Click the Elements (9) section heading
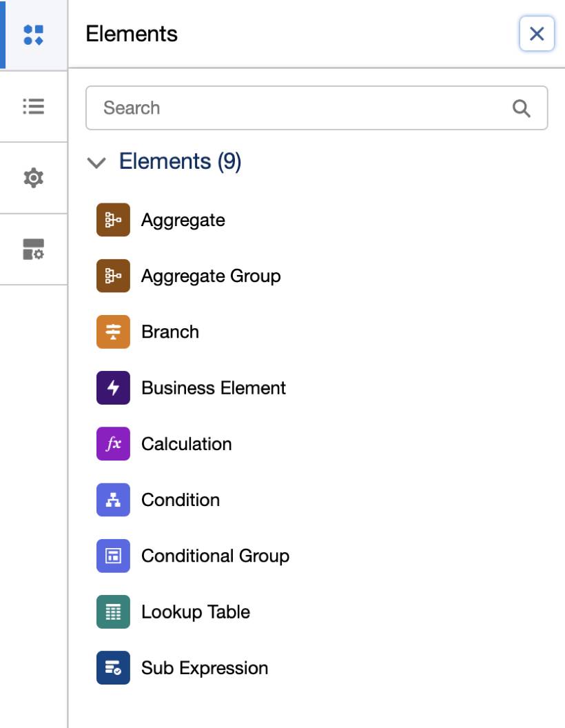This screenshot has height=728, width=565. coord(180,161)
